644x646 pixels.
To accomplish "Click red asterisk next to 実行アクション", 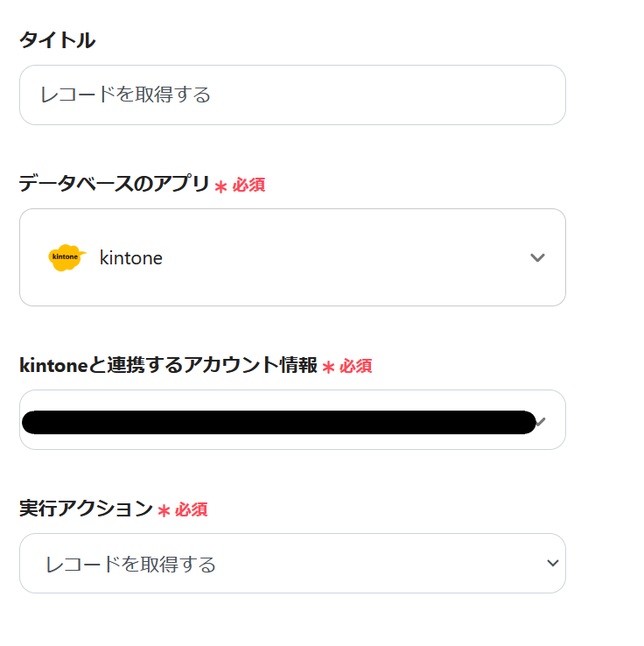I will tap(164, 510).
